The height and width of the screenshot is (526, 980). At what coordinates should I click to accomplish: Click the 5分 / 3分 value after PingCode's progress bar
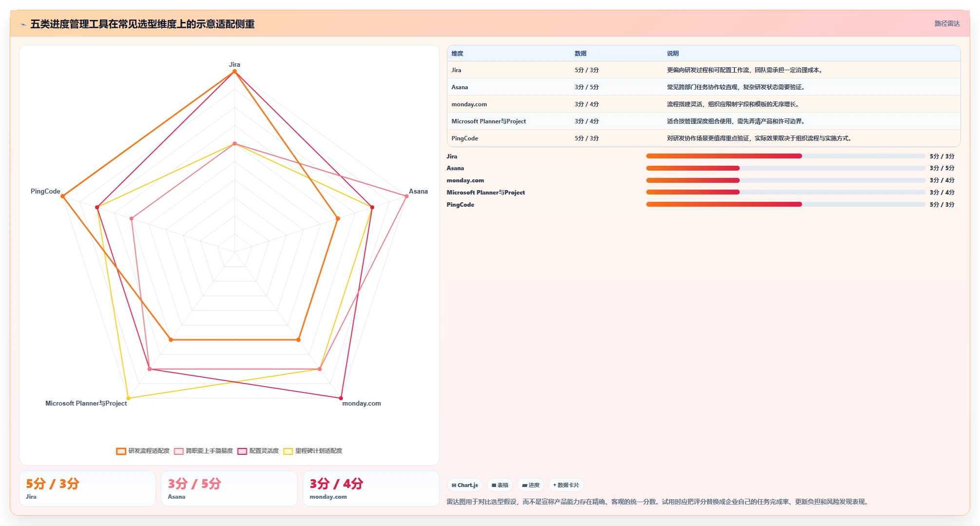click(942, 205)
